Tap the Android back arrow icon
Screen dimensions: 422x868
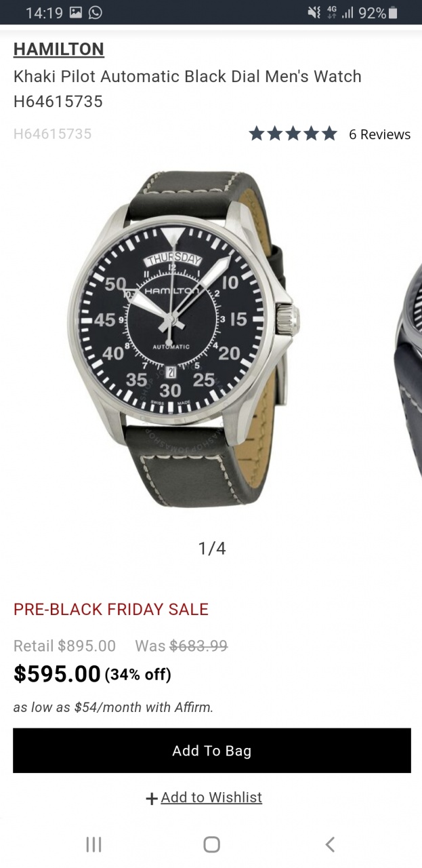pyautogui.click(x=330, y=844)
